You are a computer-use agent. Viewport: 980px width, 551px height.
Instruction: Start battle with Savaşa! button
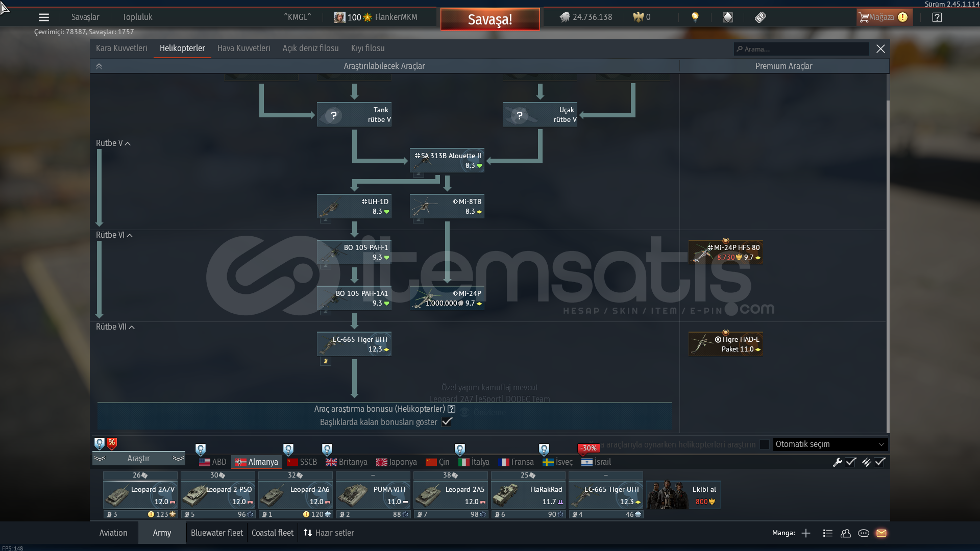coord(490,19)
